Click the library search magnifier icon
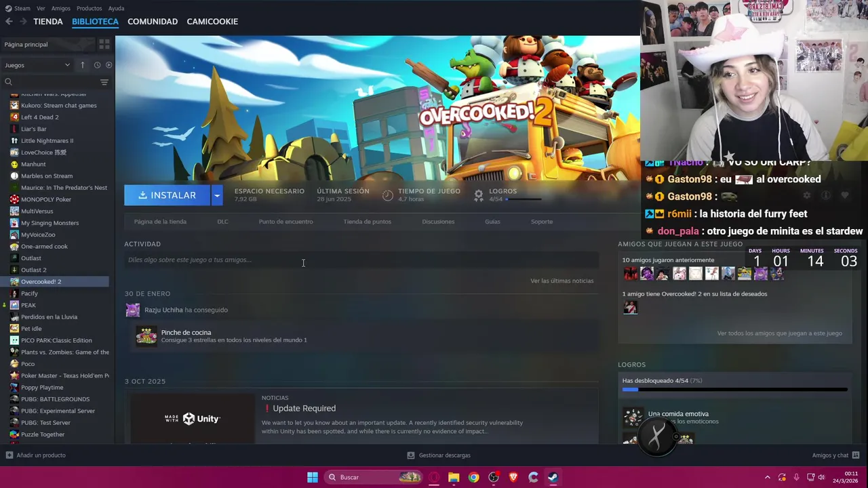Viewport: 868px width, 488px height. point(9,82)
